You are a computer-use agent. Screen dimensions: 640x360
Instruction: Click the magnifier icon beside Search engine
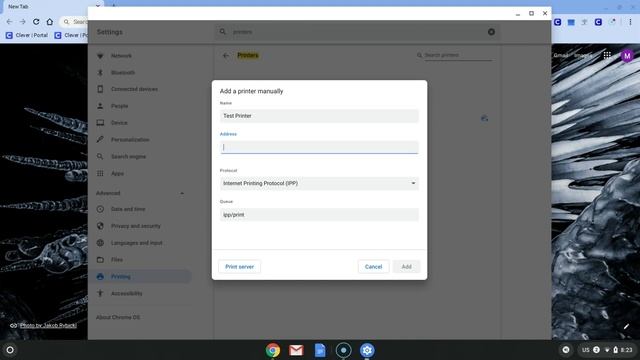[100, 157]
